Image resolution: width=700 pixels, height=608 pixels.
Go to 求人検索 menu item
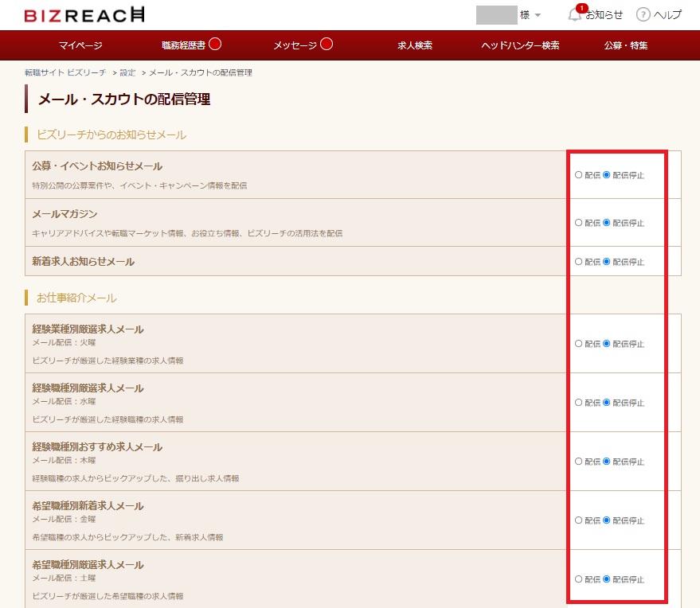(x=415, y=45)
